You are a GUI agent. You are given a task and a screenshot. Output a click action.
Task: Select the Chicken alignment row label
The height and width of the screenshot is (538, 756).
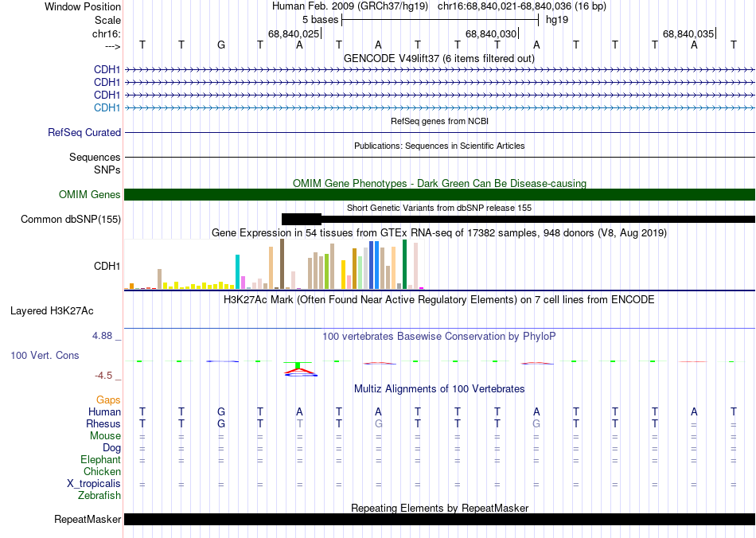(102, 471)
